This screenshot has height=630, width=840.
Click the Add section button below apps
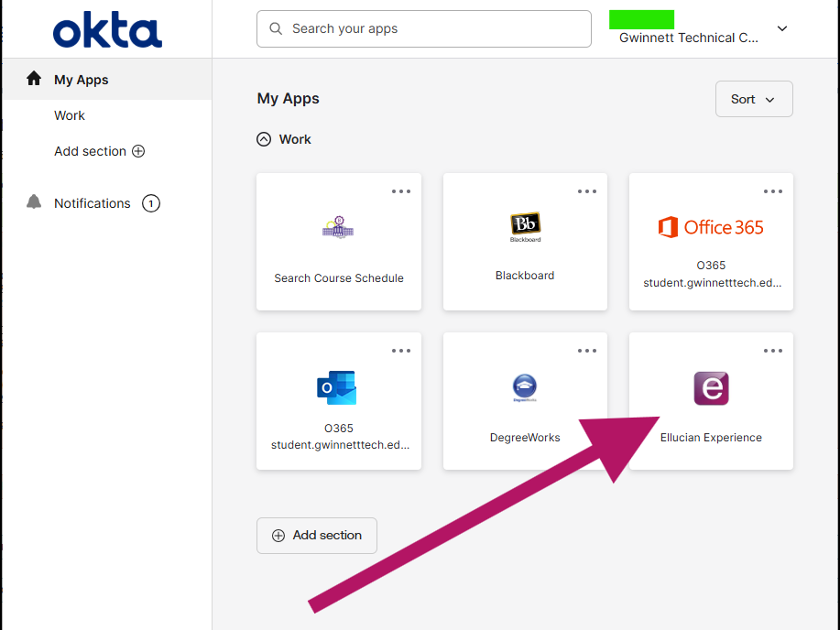click(317, 536)
